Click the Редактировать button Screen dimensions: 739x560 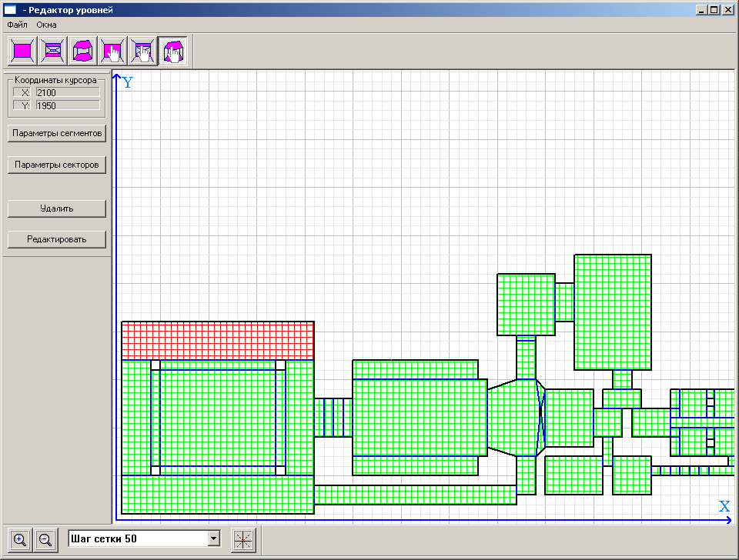pyautogui.click(x=56, y=239)
